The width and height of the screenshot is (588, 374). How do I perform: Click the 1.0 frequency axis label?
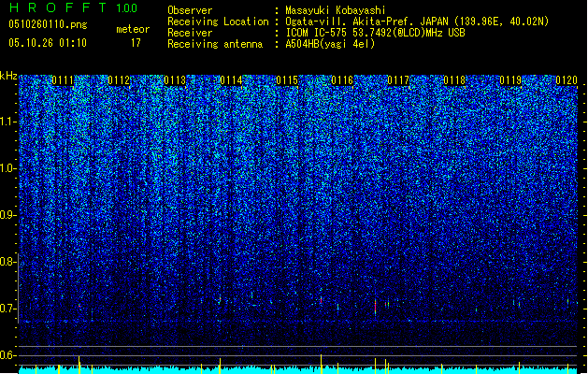[8, 168]
